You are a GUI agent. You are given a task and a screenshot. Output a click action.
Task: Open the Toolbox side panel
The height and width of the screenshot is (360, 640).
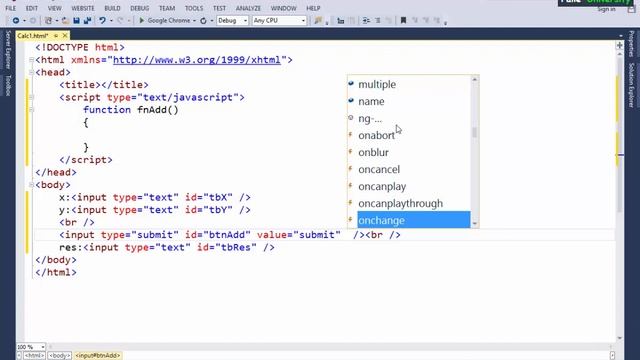tap(8, 85)
